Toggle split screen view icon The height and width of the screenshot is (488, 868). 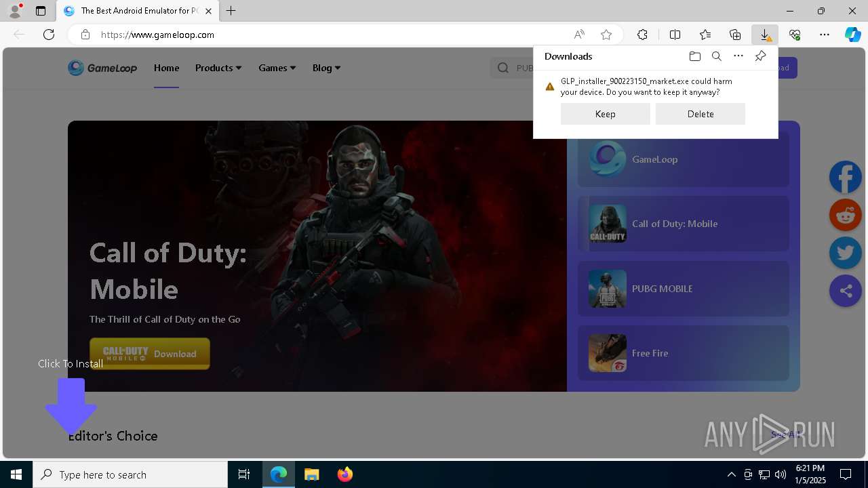pyautogui.click(x=675, y=35)
